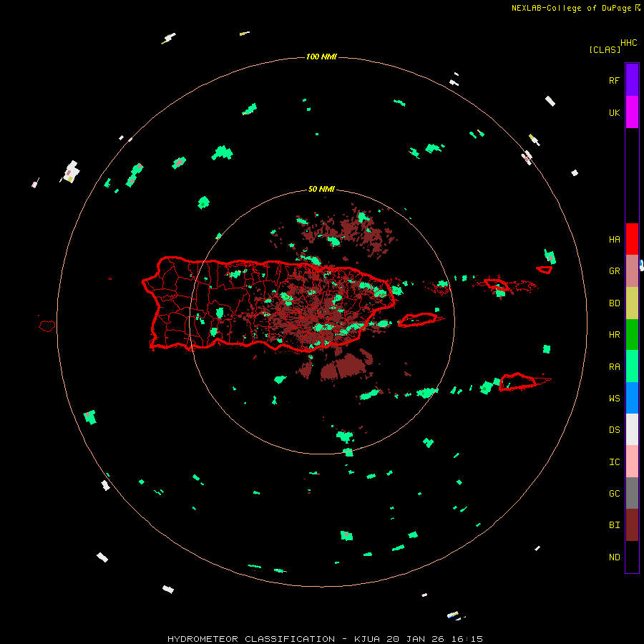Click the [CLAS] legend header
Image resolution: width=644 pixels, height=644 pixels.
604,49
